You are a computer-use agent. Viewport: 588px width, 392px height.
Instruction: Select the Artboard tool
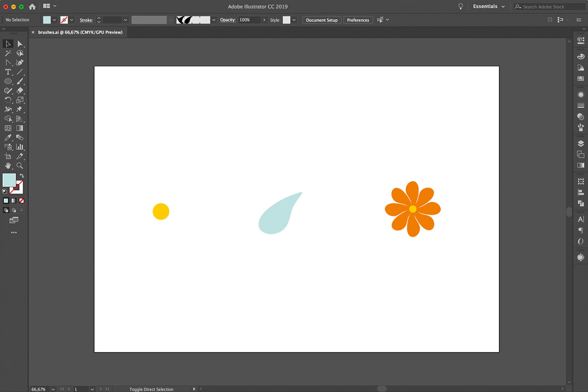click(x=8, y=156)
